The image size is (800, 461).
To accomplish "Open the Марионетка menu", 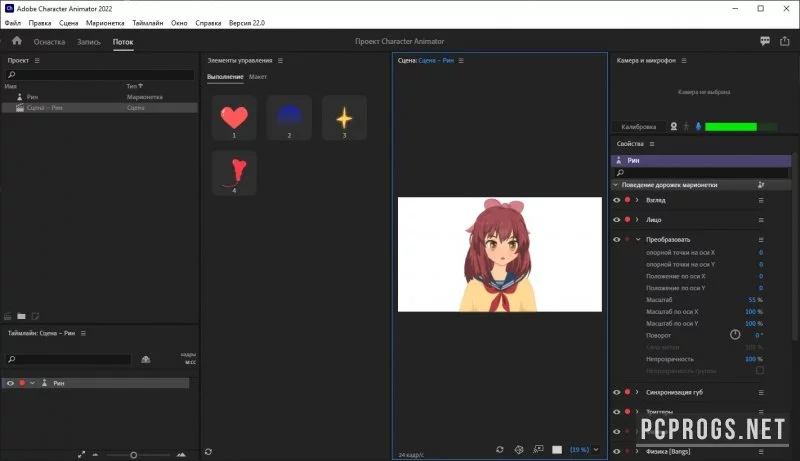I will (x=105, y=23).
